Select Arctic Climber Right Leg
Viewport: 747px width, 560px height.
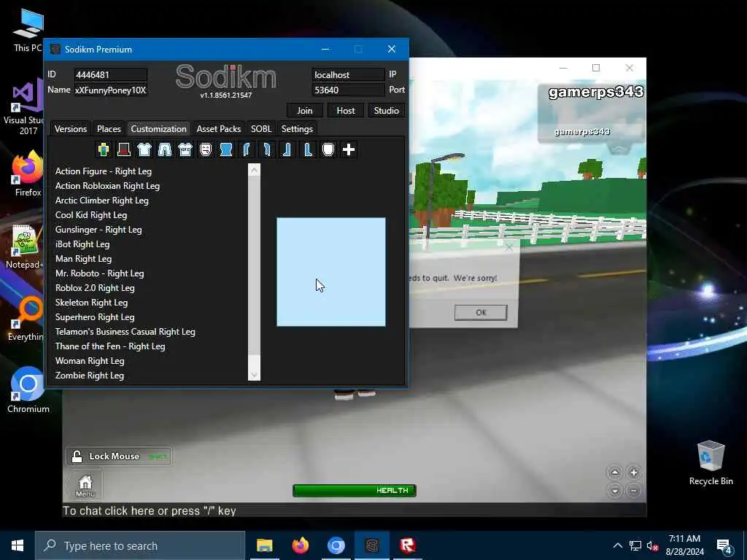coord(102,201)
